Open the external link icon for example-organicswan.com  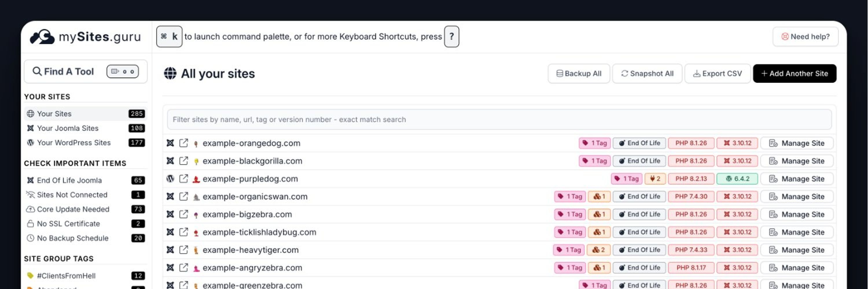click(x=183, y=197)
